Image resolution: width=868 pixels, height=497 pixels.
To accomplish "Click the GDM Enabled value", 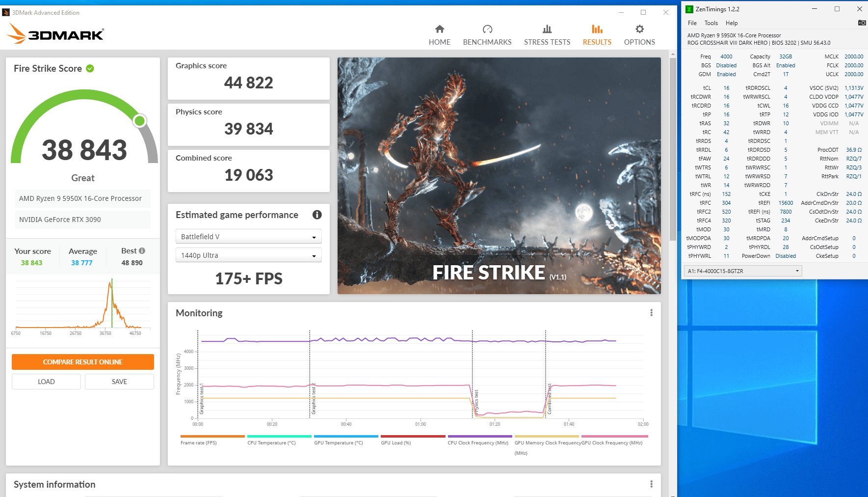I will [726, 74].
